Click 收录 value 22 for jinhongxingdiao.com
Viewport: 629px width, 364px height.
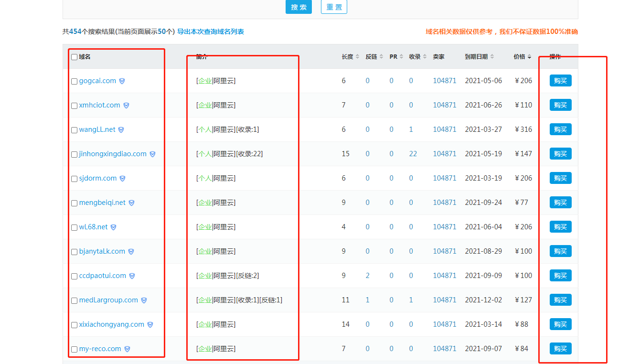pyautogui.click(x=413, y=154)
